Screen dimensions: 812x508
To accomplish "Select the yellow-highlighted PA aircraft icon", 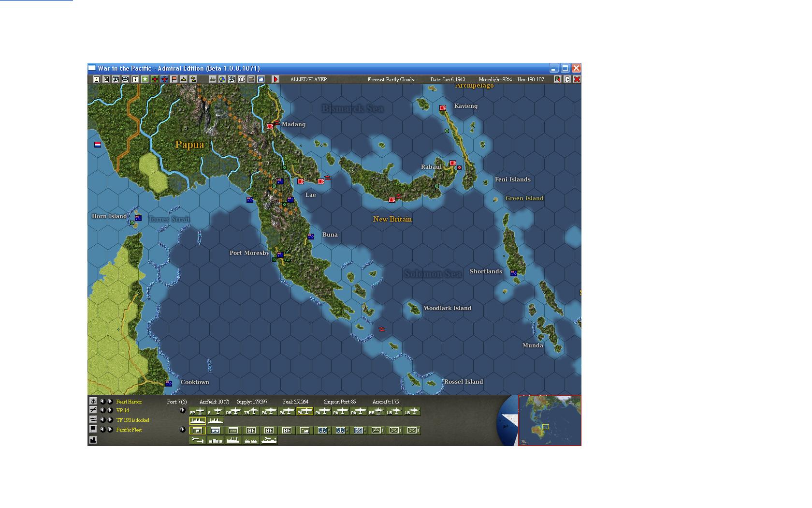I will click(304, 411).
